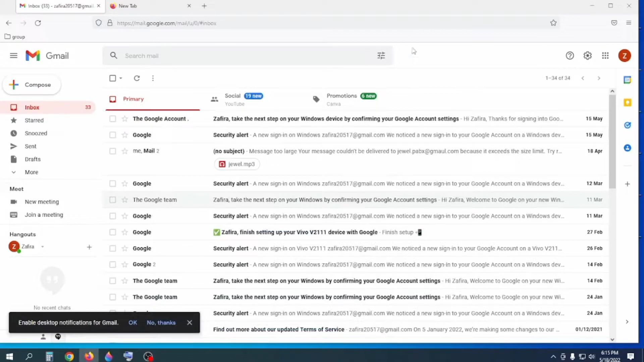644x362 pixels.
Task: Open the Firefox application menu icon
Action: click(629, 23)
